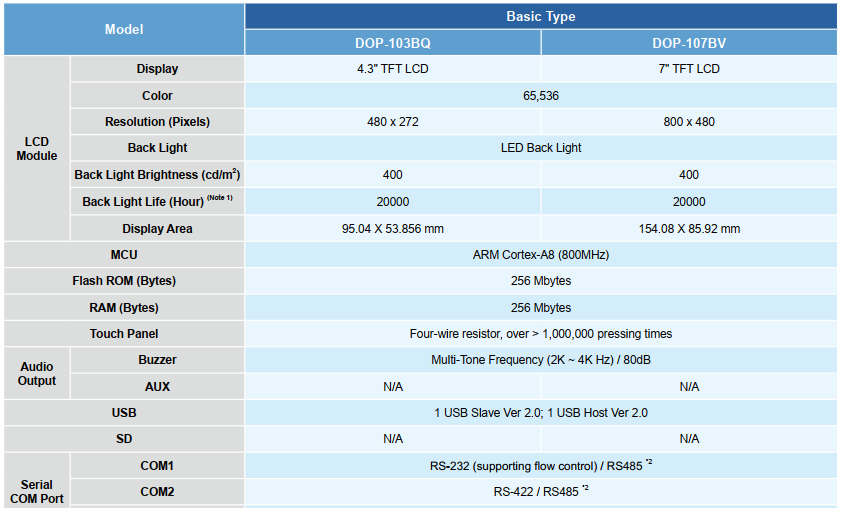Select the 480 x 272 cell
Viewport: 850px width, 508px height.
[392, 121]
